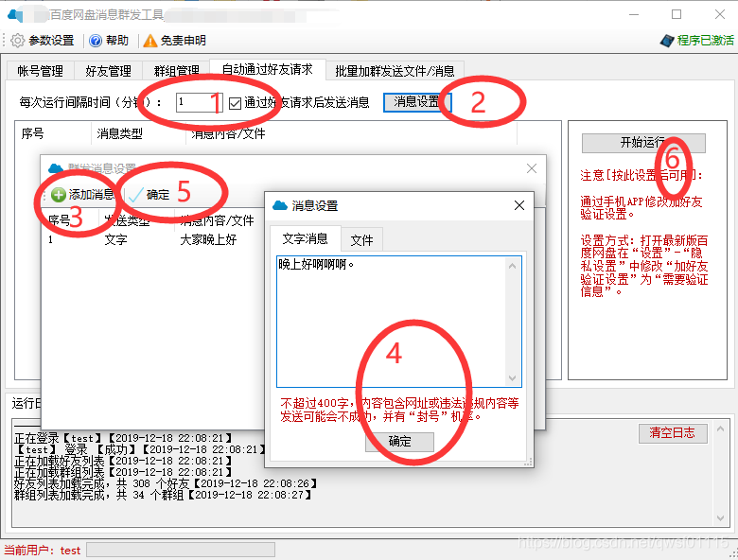The width and height of the screenshot is (738, 560).
Task: Click into the message text area
Action: click(x=392, y=322)
